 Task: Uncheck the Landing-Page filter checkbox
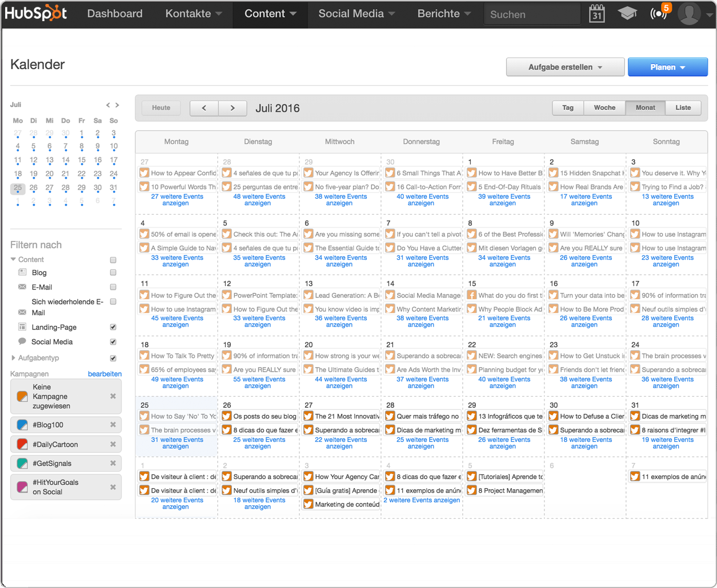pos(113,327)
